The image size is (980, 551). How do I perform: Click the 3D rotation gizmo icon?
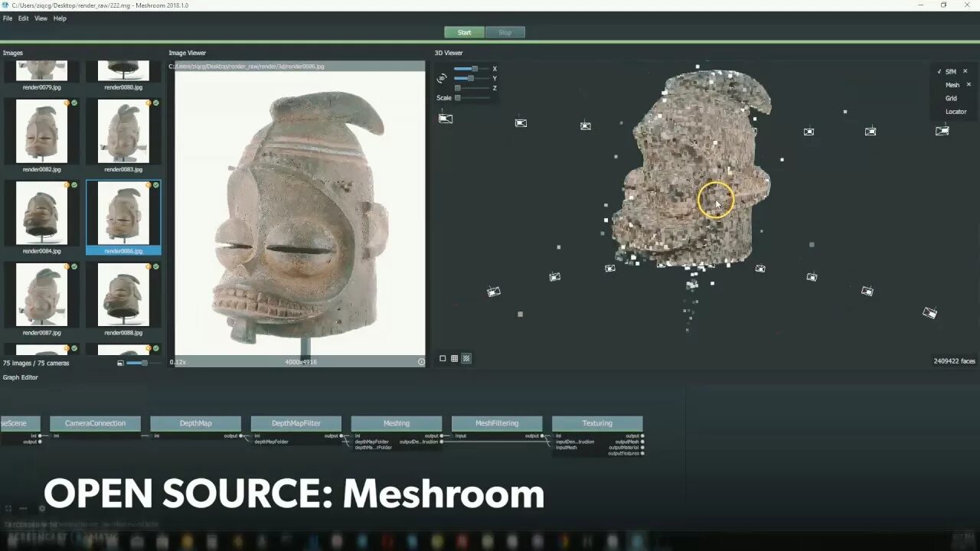442,78
